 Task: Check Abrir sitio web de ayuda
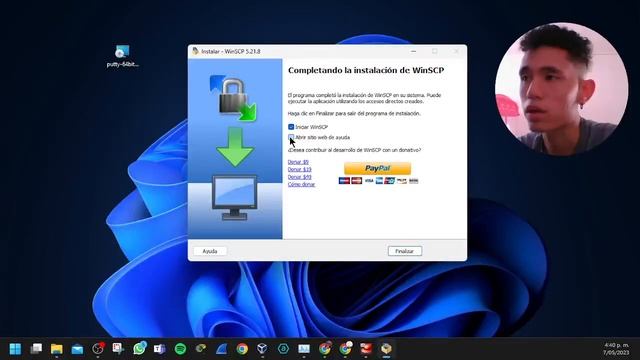pos(291,137)
